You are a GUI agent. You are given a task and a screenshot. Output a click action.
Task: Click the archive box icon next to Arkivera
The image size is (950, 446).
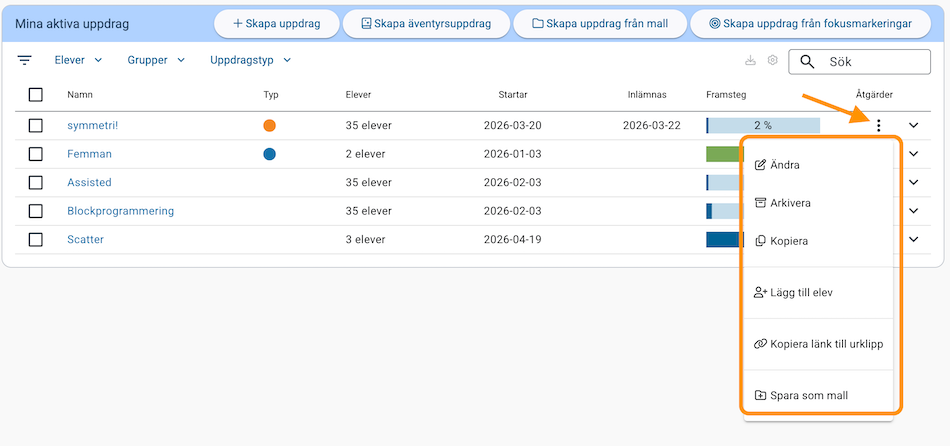760,203
